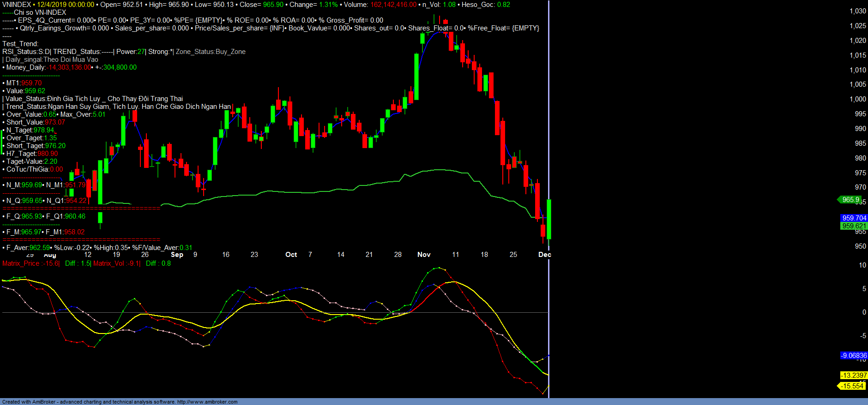Click the Money_Daily red value
Screen dimensions: 868x405
point(70,67)
